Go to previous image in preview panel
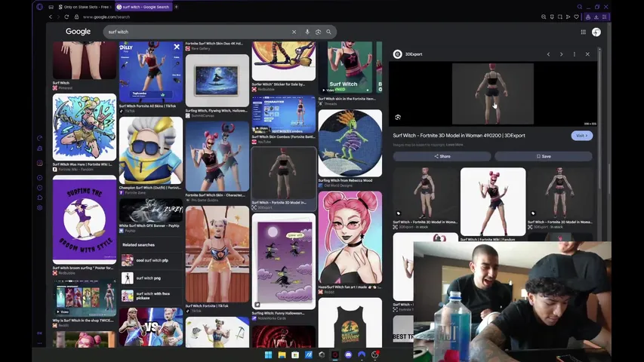Viewport: 644px width, 362px height. pos(548,54)
